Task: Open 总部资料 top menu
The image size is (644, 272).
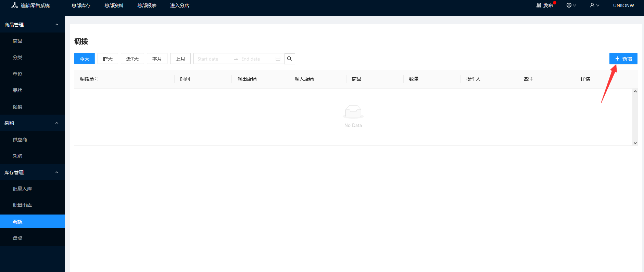Action: point(114,5)
